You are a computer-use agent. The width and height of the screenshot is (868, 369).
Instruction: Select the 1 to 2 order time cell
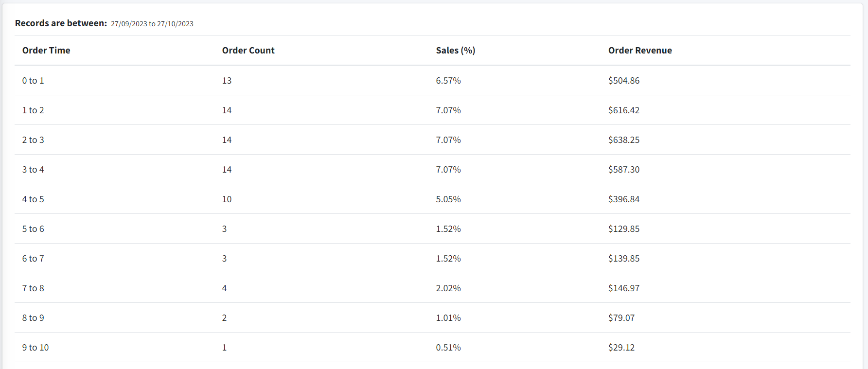click(33, 110)
